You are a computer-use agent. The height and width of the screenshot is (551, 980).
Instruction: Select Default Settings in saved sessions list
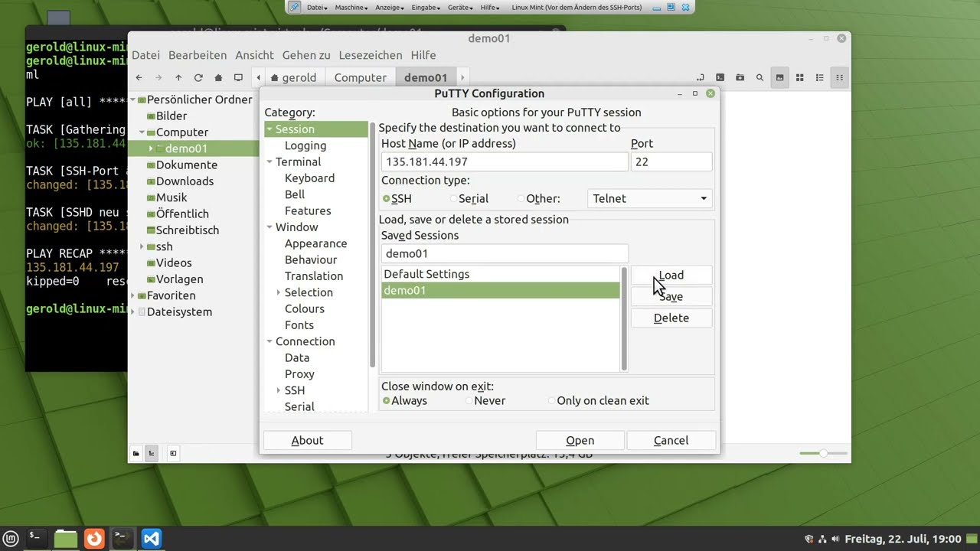[501, 274]
